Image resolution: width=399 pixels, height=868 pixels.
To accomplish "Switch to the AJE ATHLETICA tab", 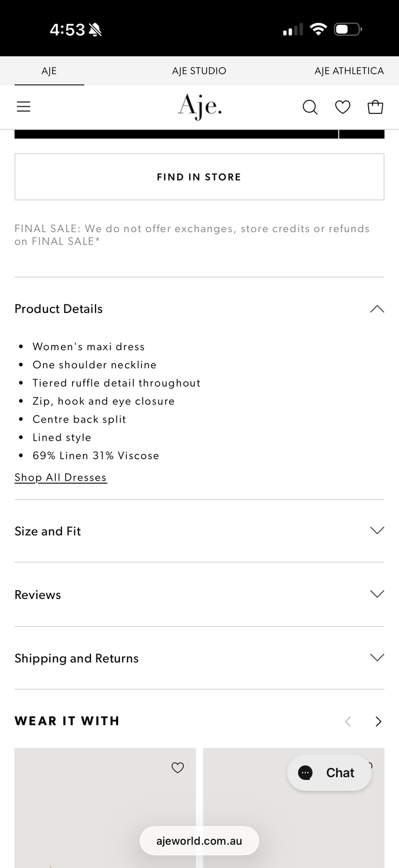I will coord(349,71).
